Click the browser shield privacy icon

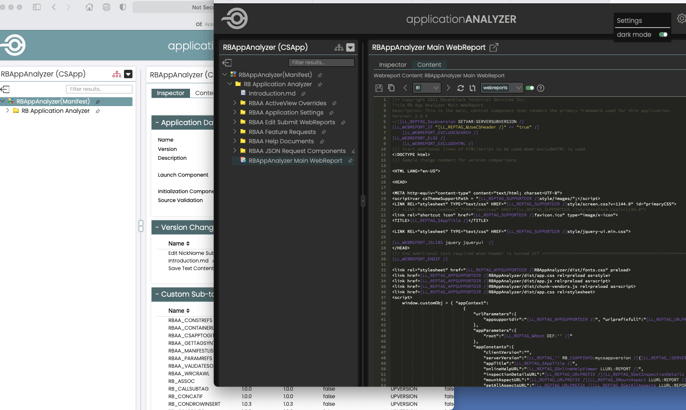click(x=123, y=7)
